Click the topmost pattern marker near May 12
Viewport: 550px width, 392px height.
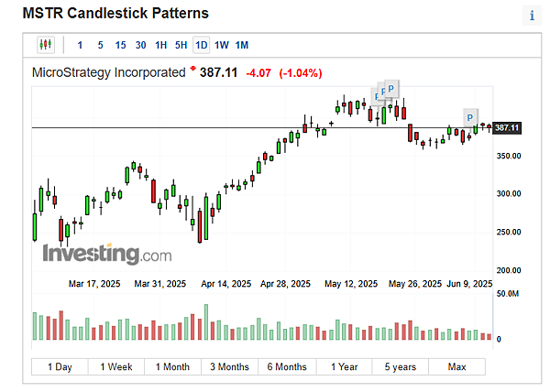pyautogui.click(x=391, y=88)
